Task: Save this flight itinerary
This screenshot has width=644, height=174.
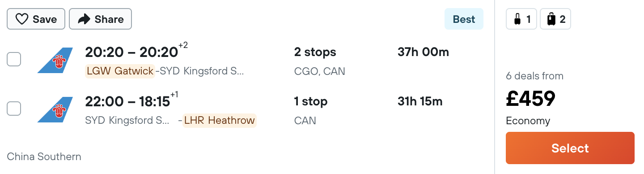Action: (x=36, y=19)
